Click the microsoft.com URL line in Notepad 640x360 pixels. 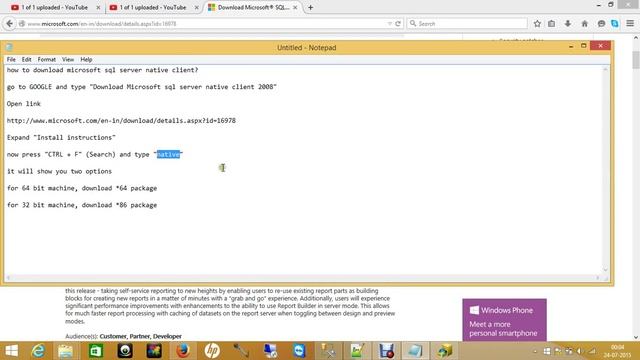tap(121, 121)
